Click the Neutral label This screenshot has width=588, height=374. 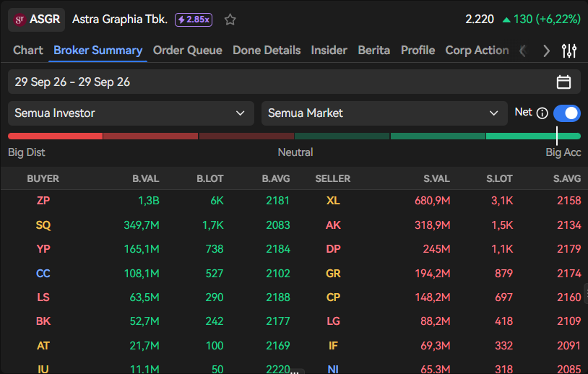(295, 152)
